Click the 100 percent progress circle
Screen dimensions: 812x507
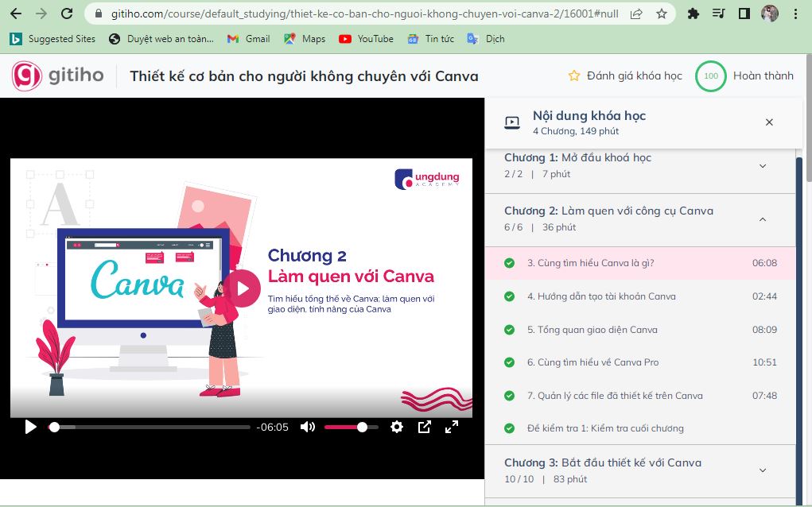(x=710, y=76)
